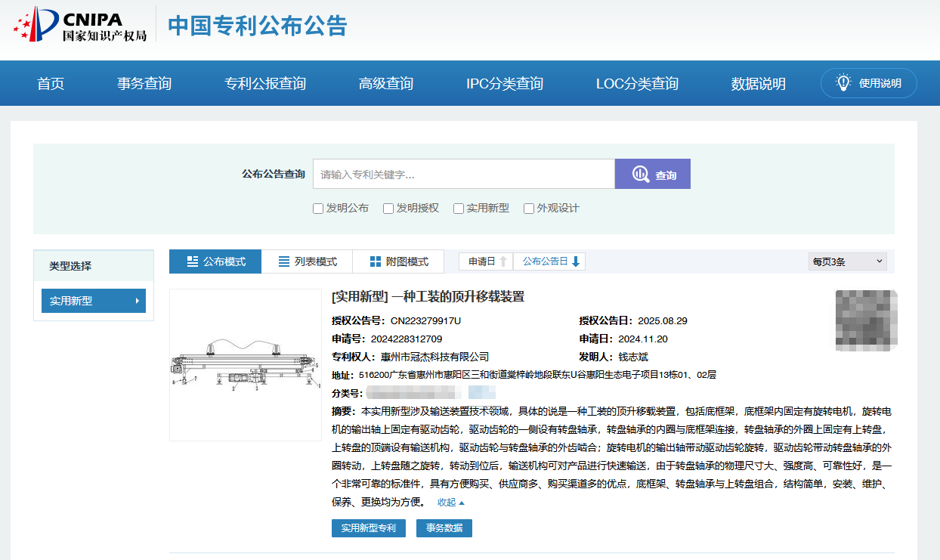Open 附图模式 via the grid icon
The width and height of the screenshot is (940, 560).
(x=374, y=261)
